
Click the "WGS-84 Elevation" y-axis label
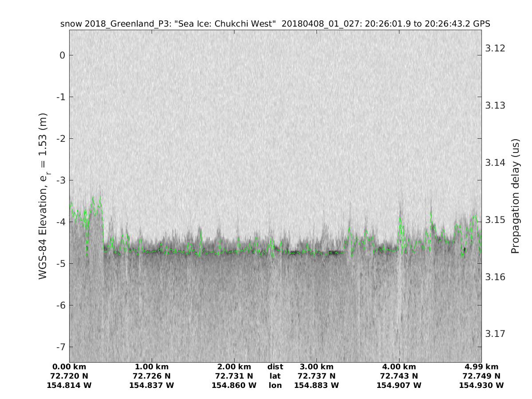(x=43, y=196)
